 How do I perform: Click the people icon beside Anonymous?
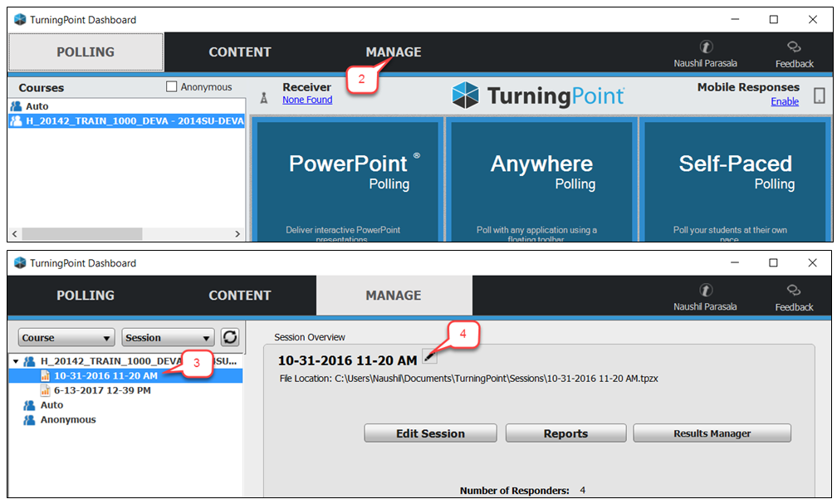(x=29, y=419)
